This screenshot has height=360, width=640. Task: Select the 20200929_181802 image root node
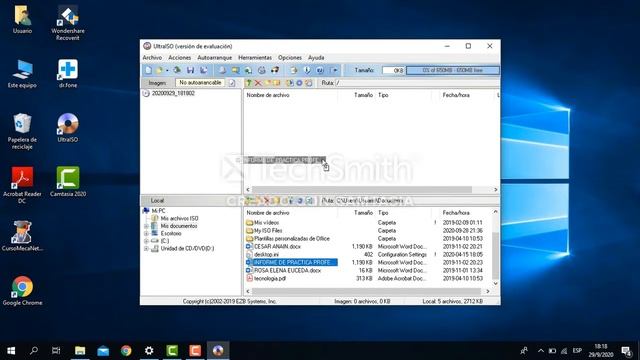click(x=173, y=93)
